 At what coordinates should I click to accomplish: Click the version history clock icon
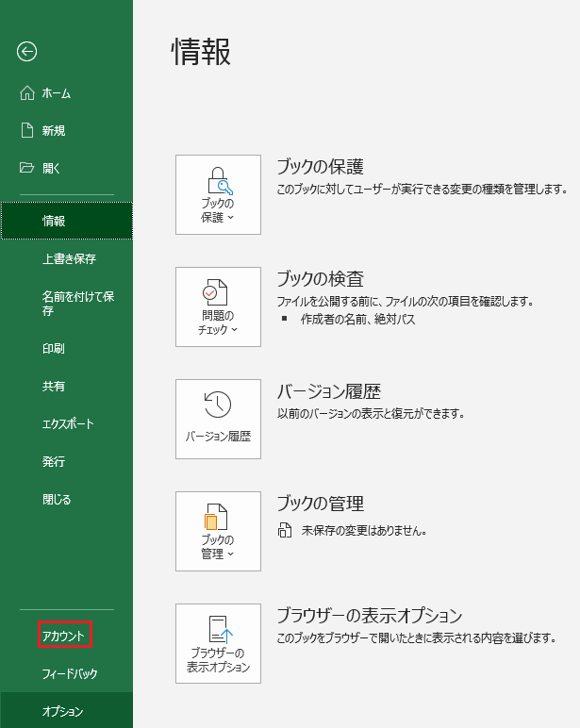coord(218,405)
